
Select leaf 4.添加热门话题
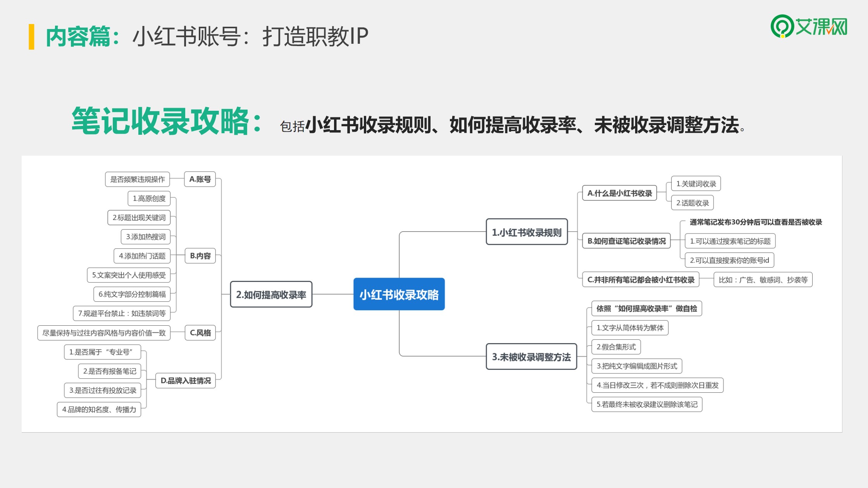click(x=142, y=256)
